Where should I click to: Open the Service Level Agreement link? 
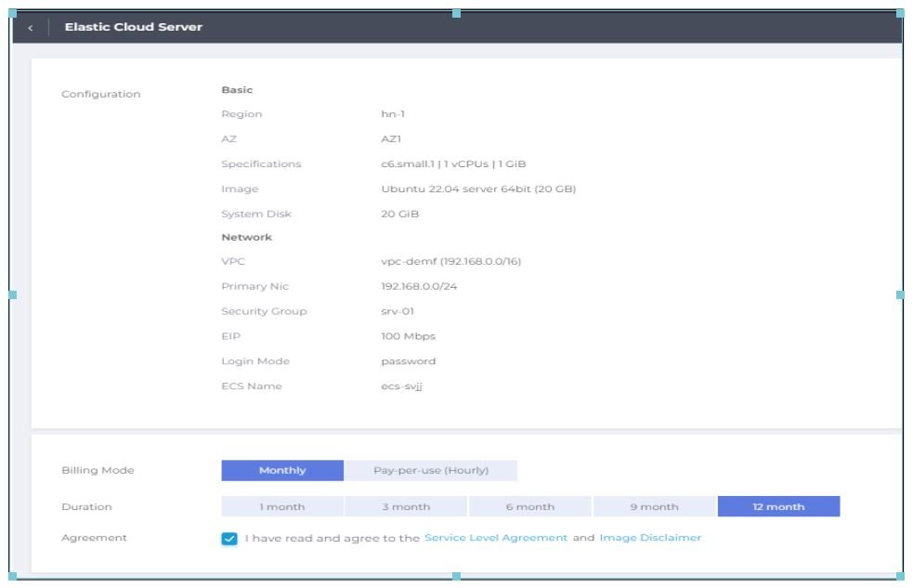click(x=495, y=538)
